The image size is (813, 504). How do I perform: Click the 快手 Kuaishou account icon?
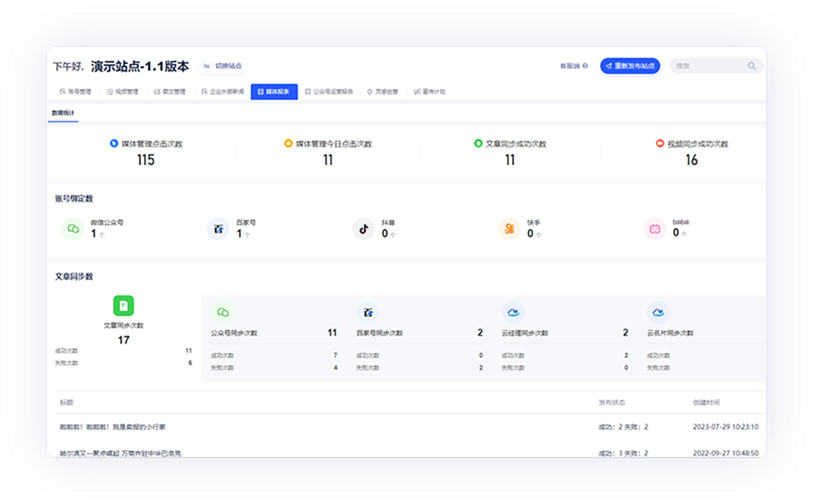[509, 229]
